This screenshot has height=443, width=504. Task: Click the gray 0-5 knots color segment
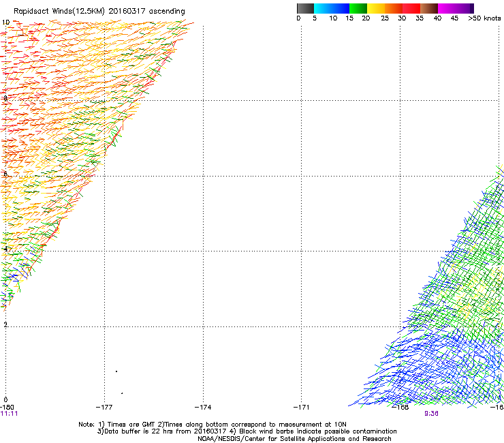(305, 8)
